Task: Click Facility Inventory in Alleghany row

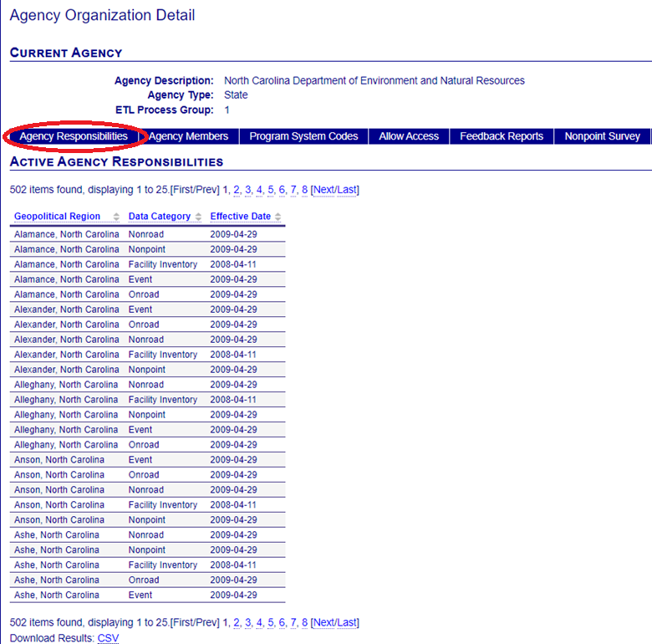Action: point(163,400)
